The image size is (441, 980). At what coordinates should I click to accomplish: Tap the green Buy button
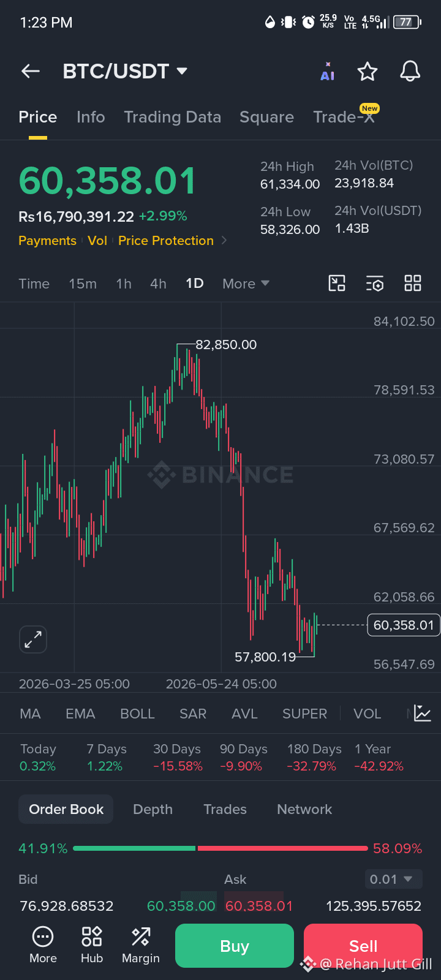click(x=235, y=946)
